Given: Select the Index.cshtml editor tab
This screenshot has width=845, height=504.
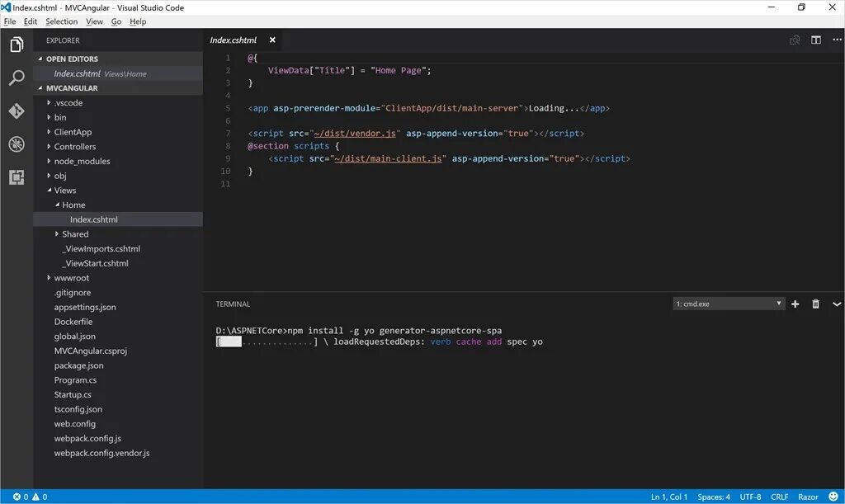Looking at the screenshot, I should pyautogui.click(x=234, y=40).
